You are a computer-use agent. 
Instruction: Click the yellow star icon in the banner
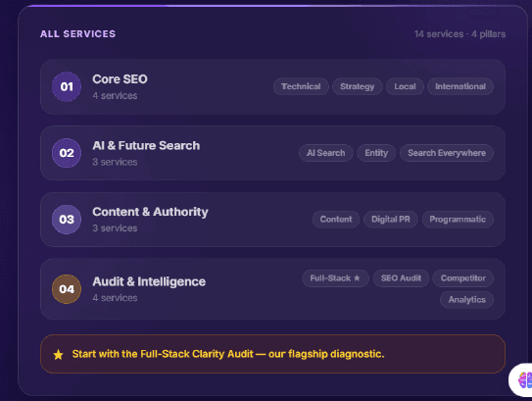click(59, 354)
